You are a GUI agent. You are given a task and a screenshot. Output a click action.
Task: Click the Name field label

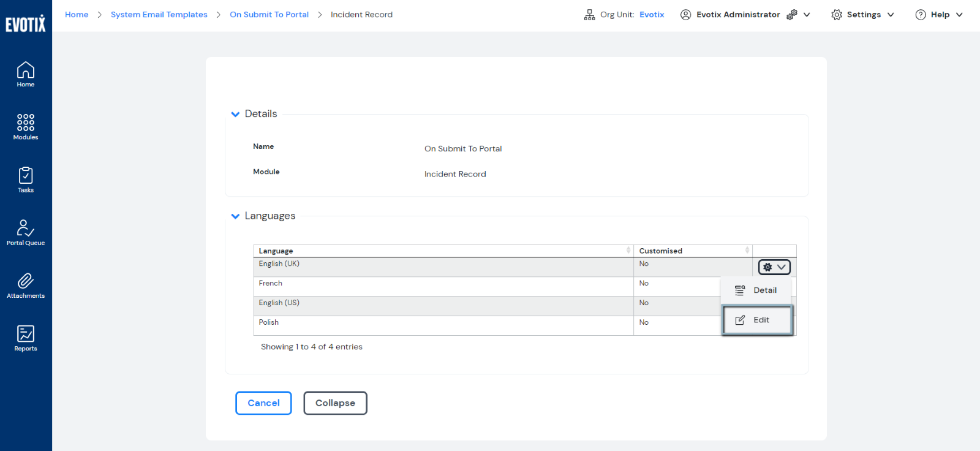point(263,146)
